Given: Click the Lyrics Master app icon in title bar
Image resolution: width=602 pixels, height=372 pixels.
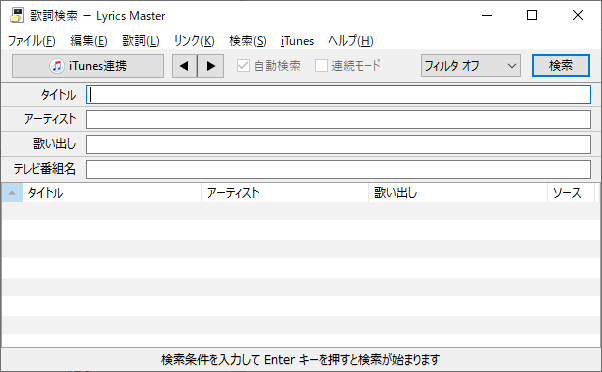Looking at the screenshot, I should [17, 15].
